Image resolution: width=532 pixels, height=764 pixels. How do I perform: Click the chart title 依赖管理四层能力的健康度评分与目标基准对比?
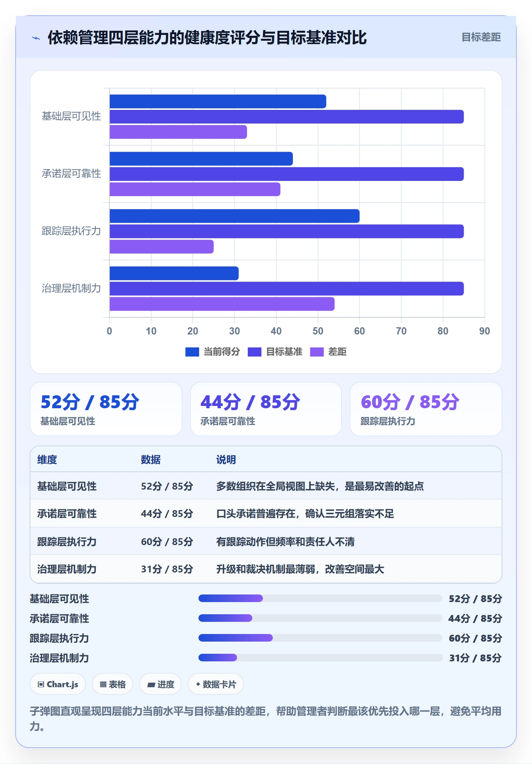207,38
